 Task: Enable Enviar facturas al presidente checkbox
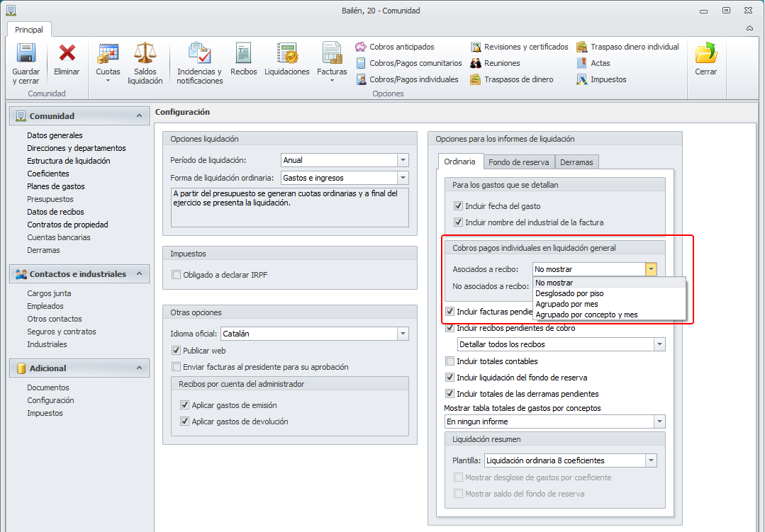(x=176, y=367)
